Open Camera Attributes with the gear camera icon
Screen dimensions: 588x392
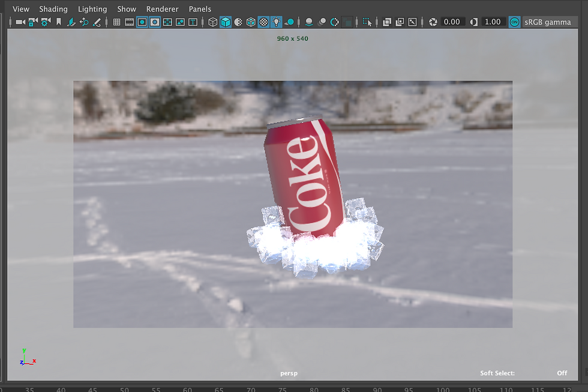coord(46,22)
